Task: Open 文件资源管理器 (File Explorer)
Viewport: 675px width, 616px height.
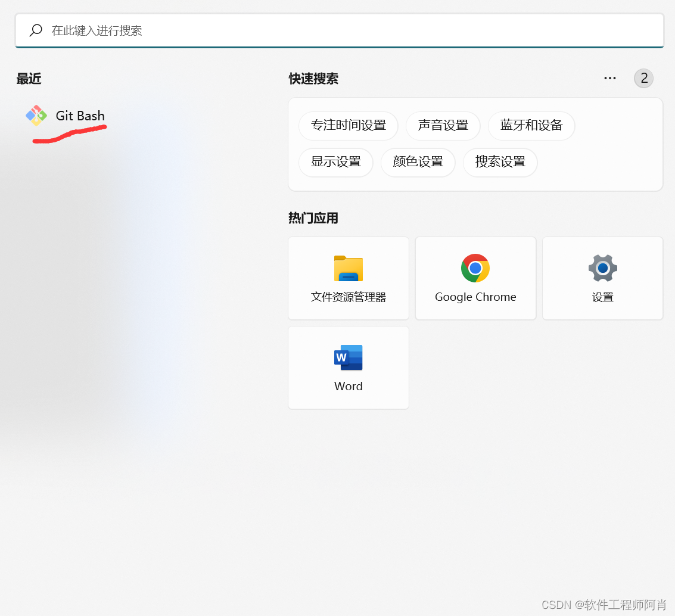Action: pos(348,278)
